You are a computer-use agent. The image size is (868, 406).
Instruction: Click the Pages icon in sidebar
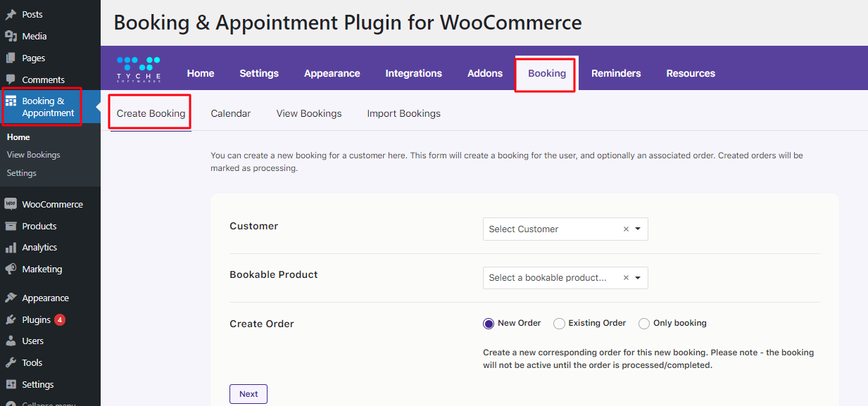[11, 58]
